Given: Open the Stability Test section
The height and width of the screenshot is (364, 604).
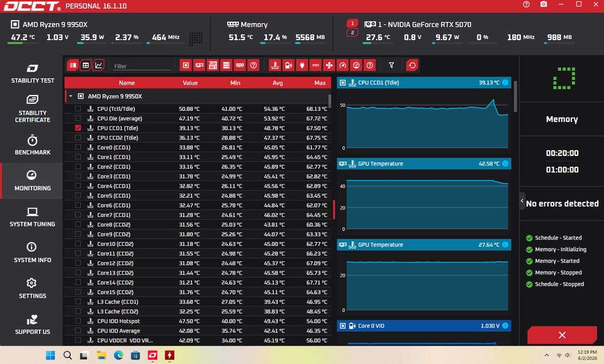Looking at the screenshot, I should [32, 74].
